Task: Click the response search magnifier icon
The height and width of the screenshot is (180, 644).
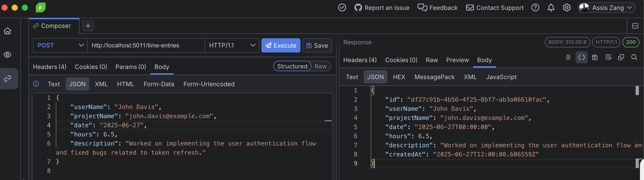Action: pyautogui.click(x=634, y=57)
